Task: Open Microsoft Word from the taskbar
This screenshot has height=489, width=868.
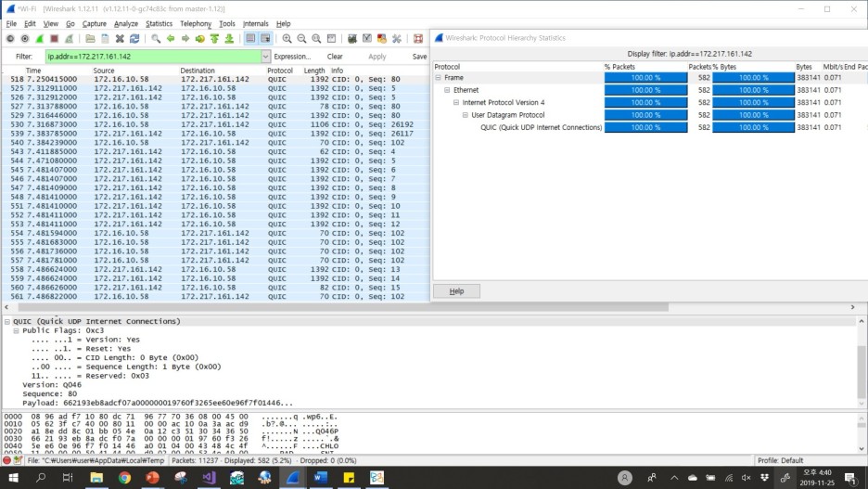Action: click(x=321, y=477)
